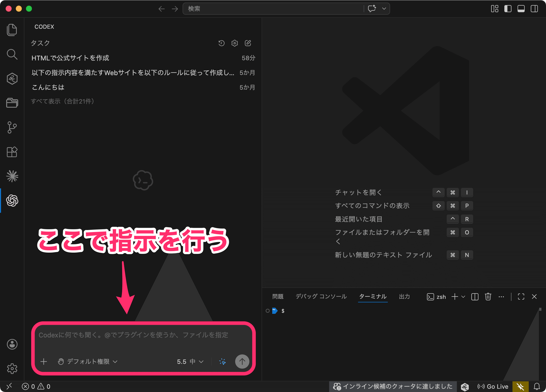Open Source Control view
The image size is (546, 392).
12,127
